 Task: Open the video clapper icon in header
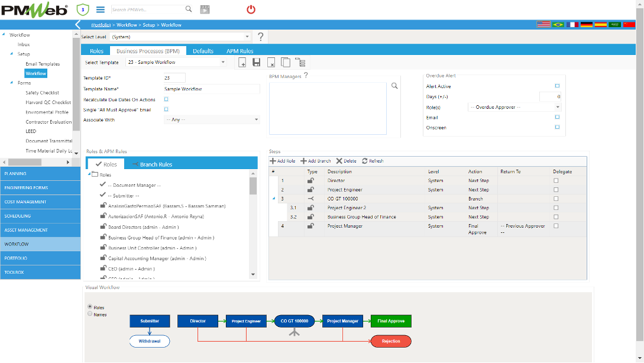point(205,9)
